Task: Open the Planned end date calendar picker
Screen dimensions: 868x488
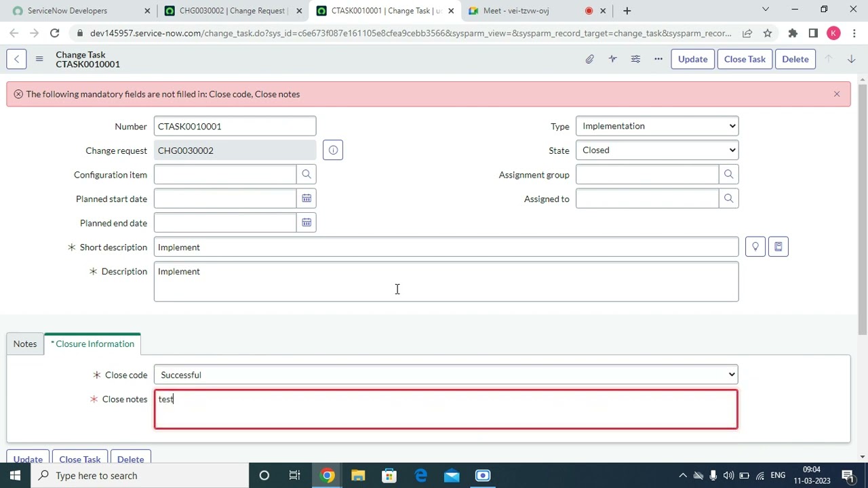Action: (307, 223)
